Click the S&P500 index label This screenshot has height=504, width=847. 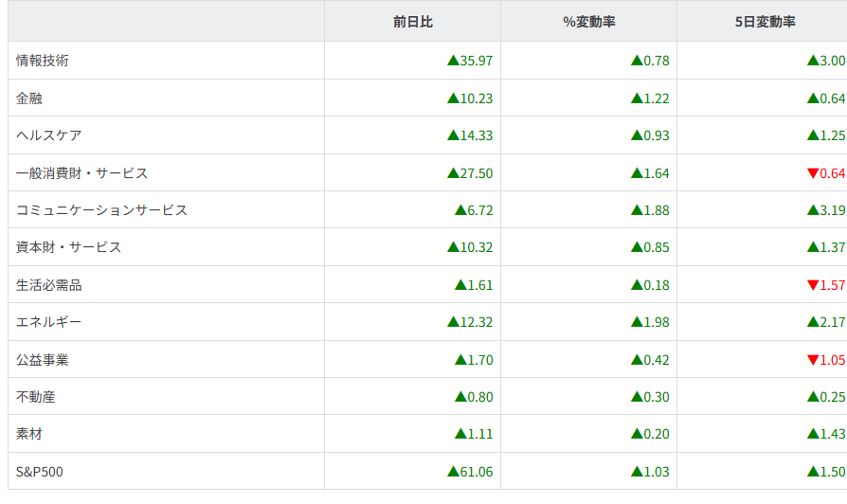pyautogui.click(x=40, y=472)
